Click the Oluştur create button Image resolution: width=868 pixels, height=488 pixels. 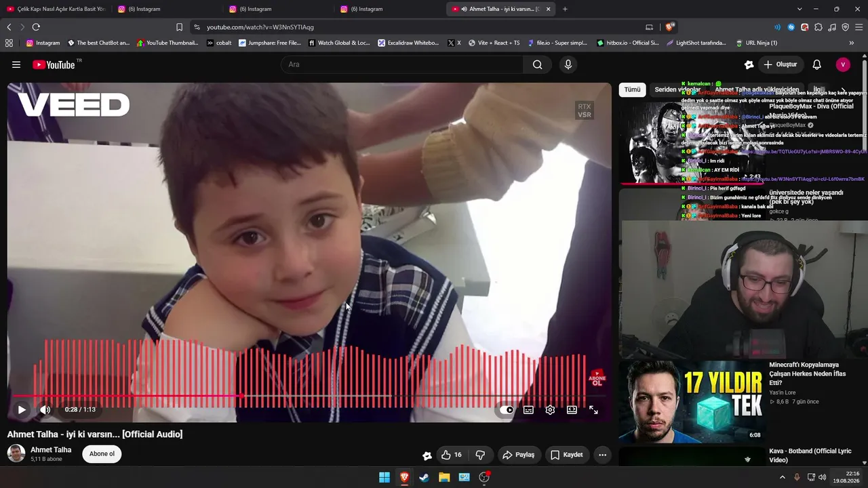pyautogui.click(x=780, y=64)
